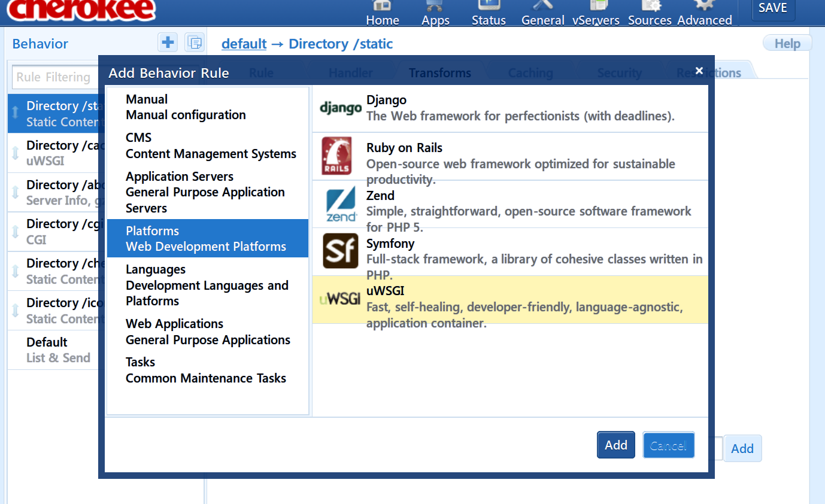The image size is (825, 504).
Task: Click the Zend logo icon
Action: click(x=342, y=204)
